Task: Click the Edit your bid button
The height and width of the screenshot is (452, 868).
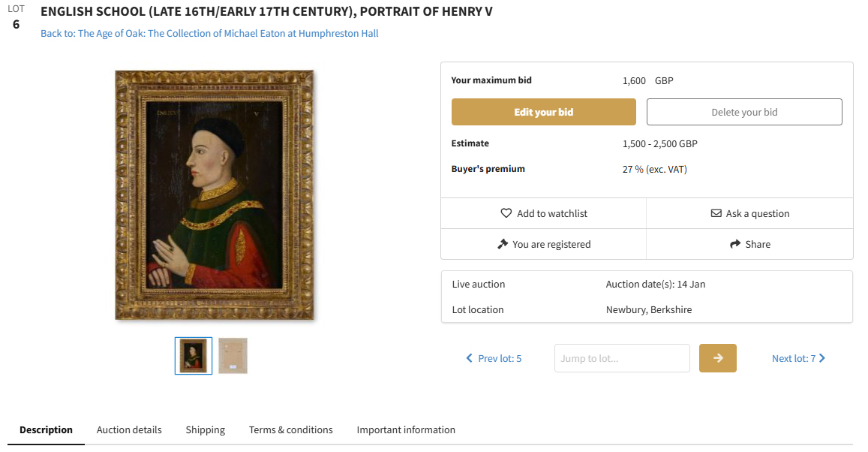Action: (x=543, y=112)
